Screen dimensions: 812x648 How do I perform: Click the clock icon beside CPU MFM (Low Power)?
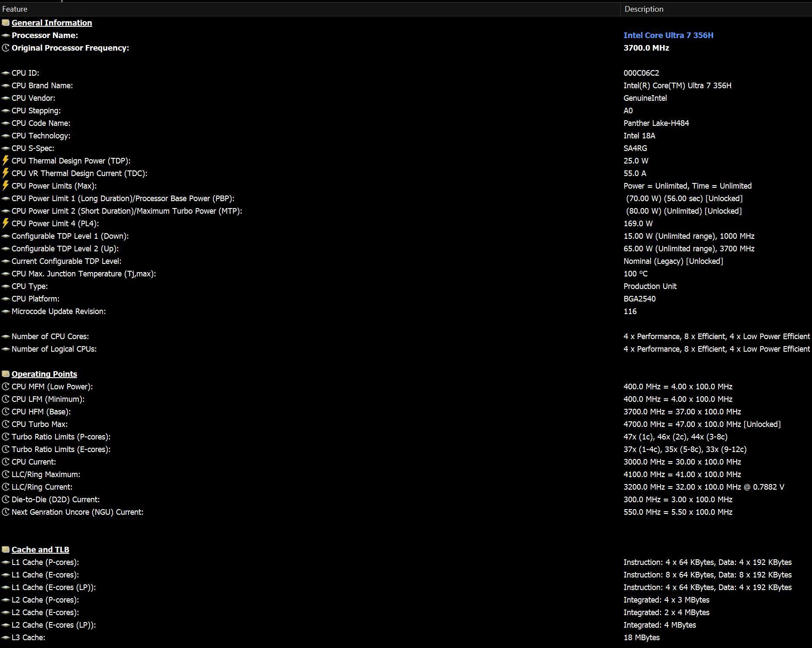click(6, 386)
